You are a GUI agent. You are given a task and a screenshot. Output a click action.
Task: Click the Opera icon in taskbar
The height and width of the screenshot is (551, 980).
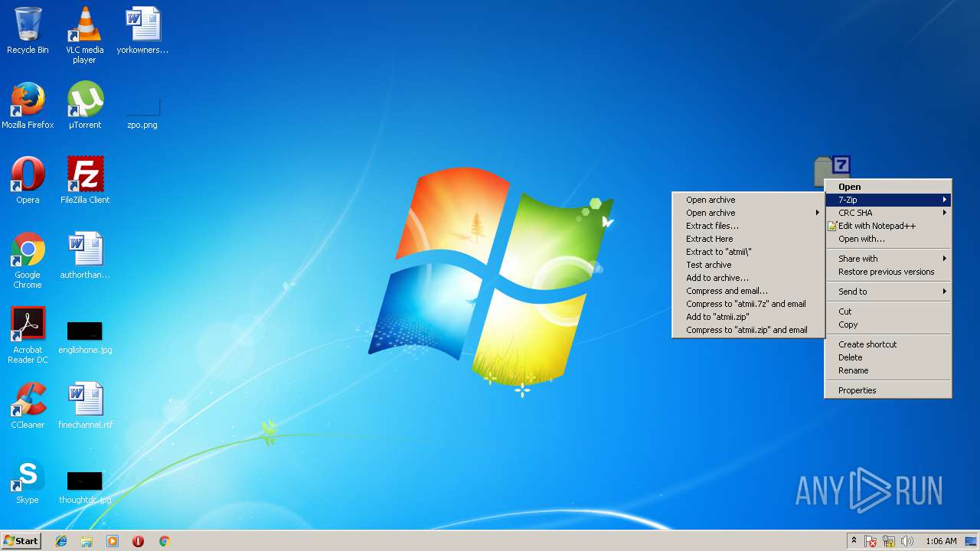tap(138, 541)
